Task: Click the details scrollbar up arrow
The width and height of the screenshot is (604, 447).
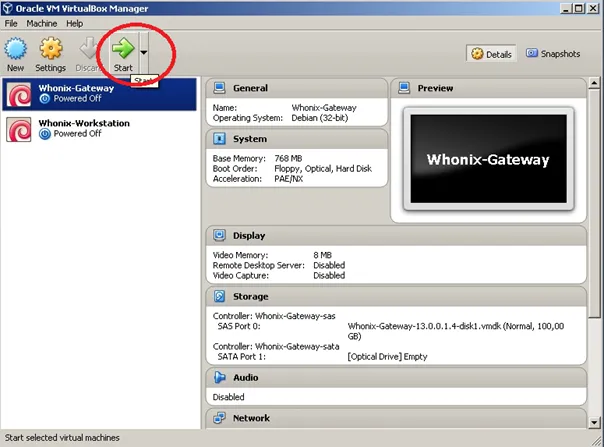Action: (x=594, y=83)
